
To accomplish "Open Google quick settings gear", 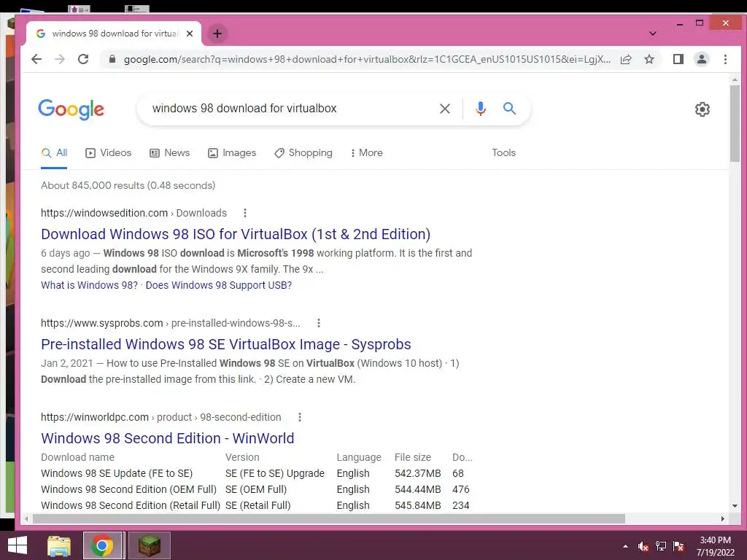I will 703,109.
